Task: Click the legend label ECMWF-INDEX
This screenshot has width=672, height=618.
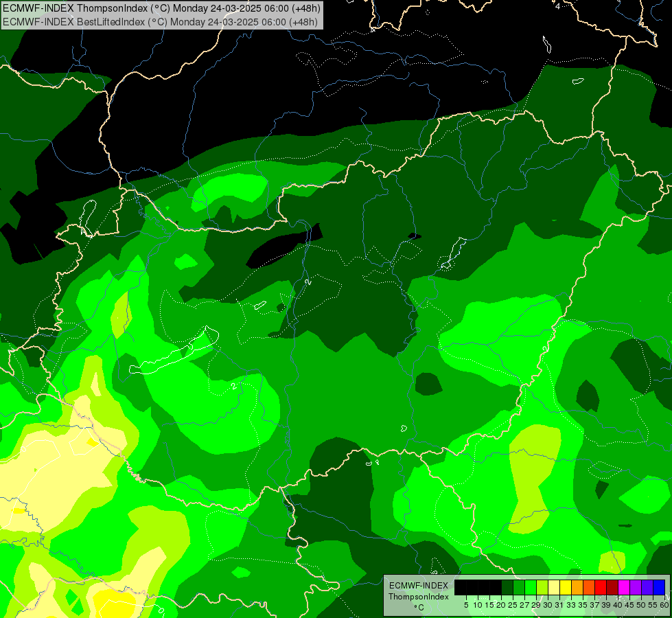Action: (419, 586)
